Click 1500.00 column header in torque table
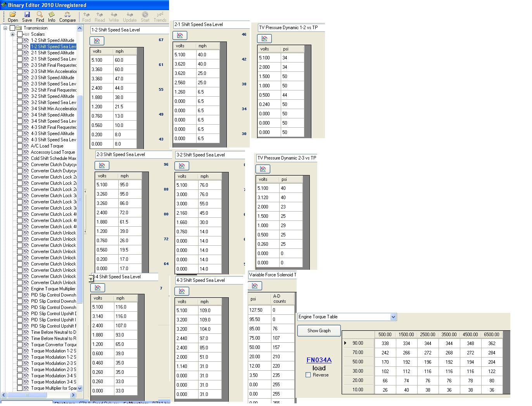532x406 pixels. [x=406, y=335]
